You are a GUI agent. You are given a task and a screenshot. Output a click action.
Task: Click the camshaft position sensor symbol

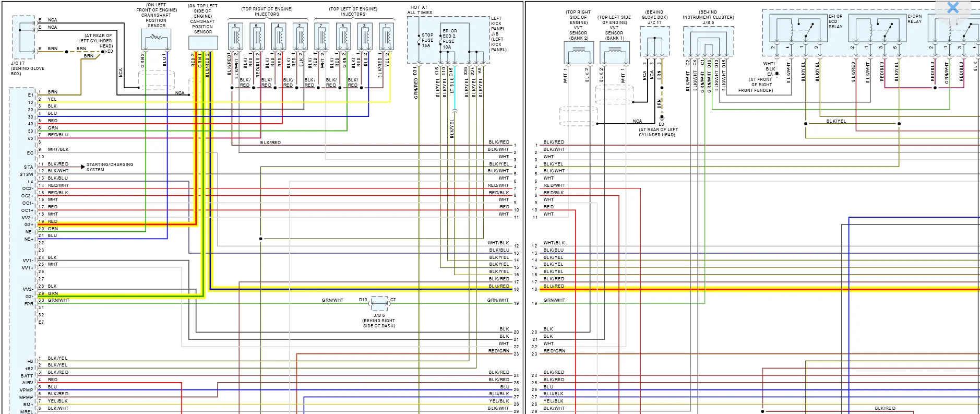tap(203, 43)
